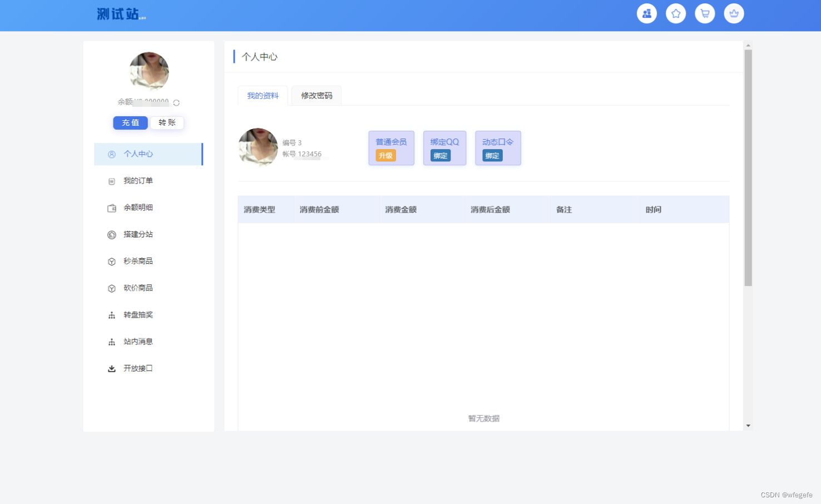Switch to the 修改密码 tab

coord(316,95)
